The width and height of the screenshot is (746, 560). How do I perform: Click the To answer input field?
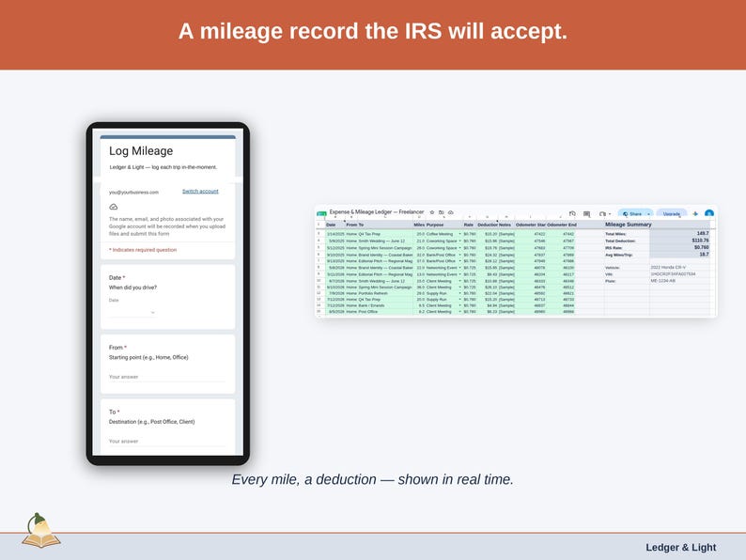167,442
